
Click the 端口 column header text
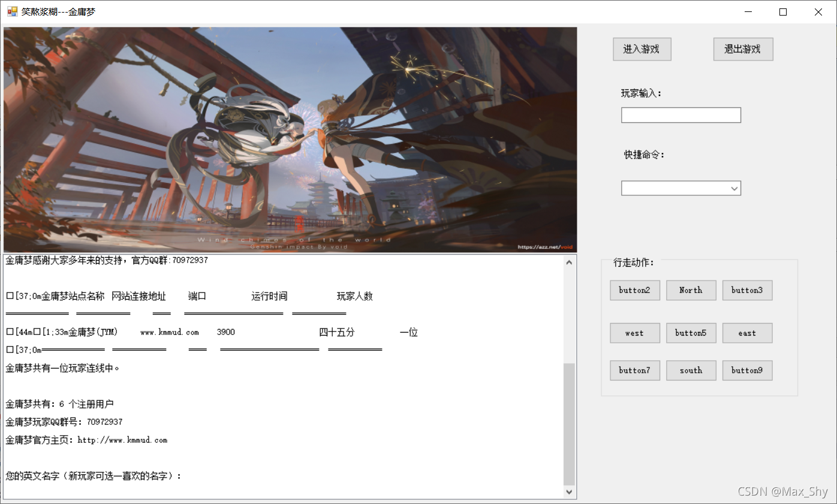pos(197,296)
